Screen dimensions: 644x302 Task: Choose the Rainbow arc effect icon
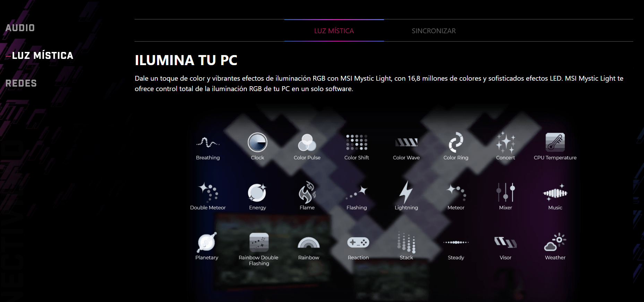tap(309, 242)
